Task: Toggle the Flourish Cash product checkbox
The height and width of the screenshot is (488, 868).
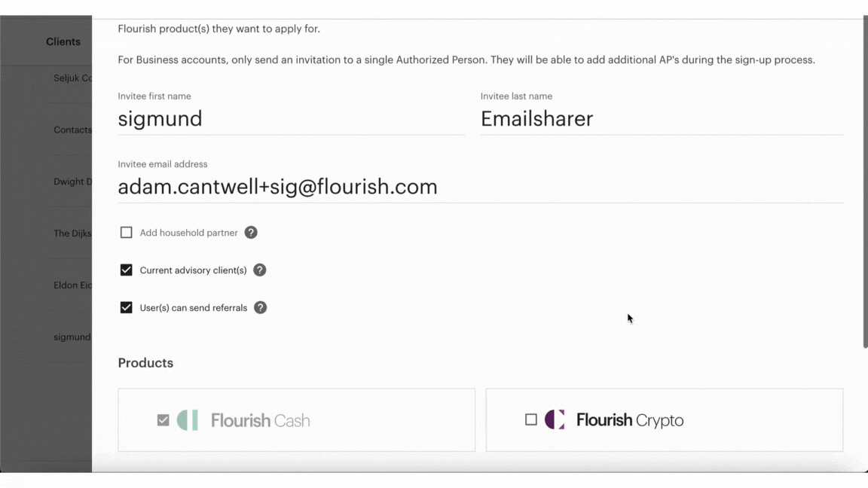Action: tap(163, 420)
